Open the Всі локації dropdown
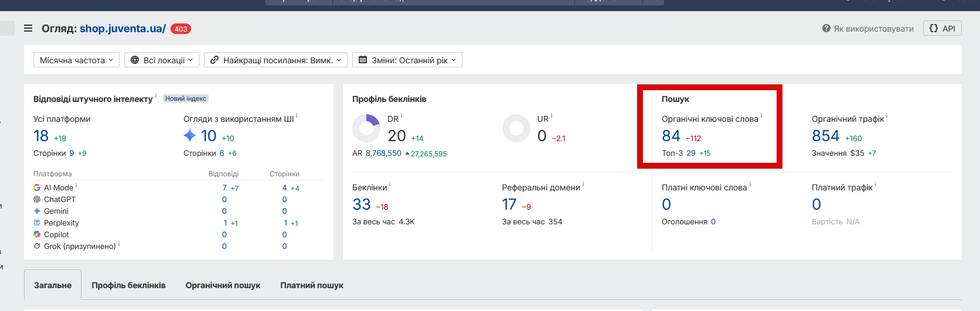Screen dimensions: 980x311 coord(162,60)
